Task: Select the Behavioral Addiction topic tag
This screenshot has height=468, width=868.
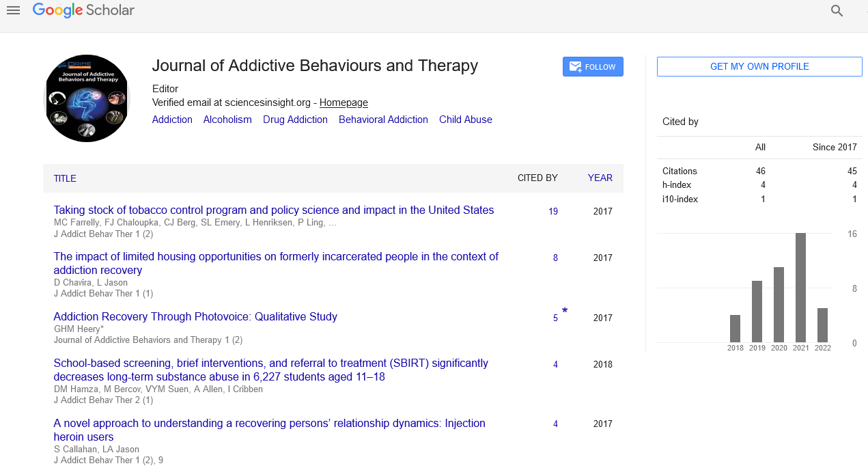Action: coord(383,120)
